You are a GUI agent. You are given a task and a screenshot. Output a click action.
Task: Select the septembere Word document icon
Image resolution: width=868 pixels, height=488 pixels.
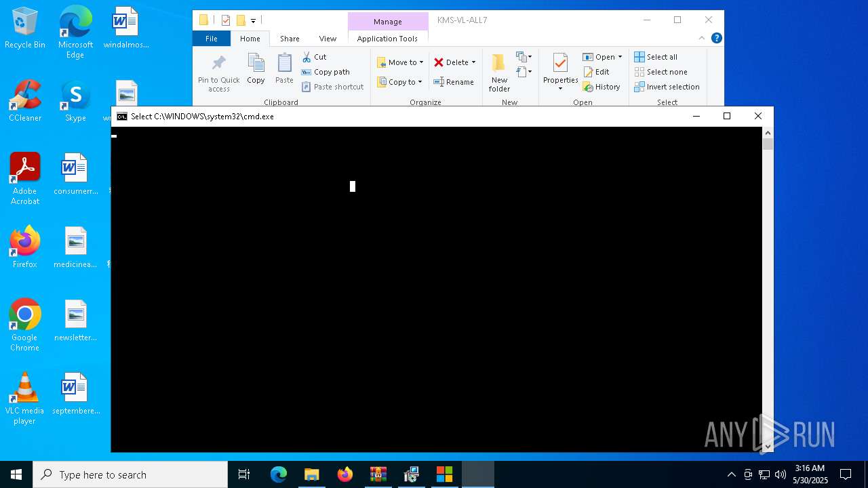click(x=75, y=394)
